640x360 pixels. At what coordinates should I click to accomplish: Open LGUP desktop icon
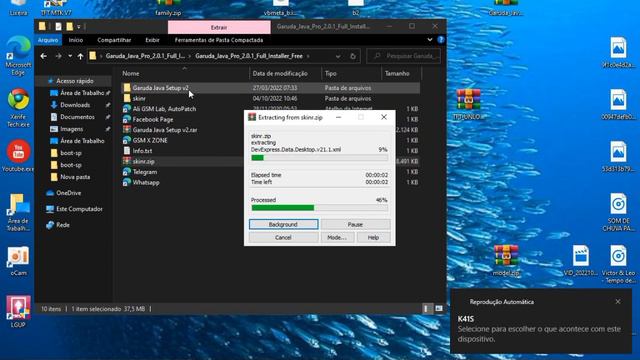pos(18,311)
